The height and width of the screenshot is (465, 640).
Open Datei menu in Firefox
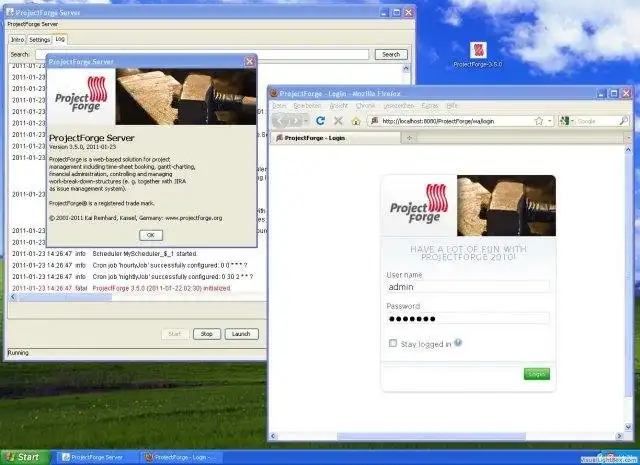(x=279, y=106)
